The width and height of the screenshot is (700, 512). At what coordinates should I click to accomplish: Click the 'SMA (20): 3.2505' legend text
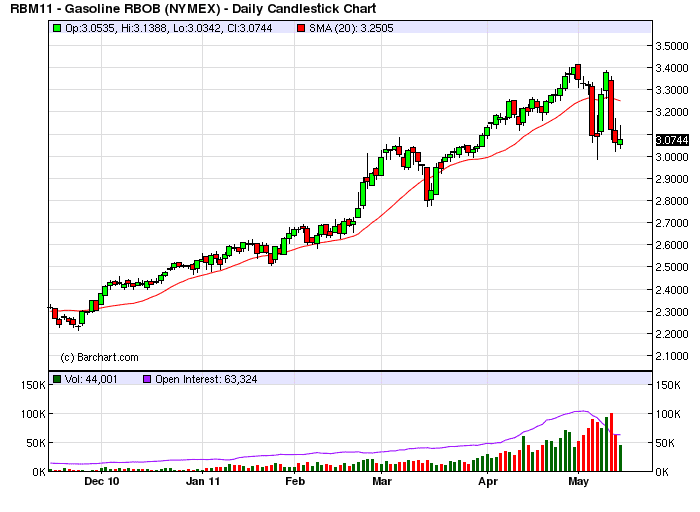[x=351, y=28]
